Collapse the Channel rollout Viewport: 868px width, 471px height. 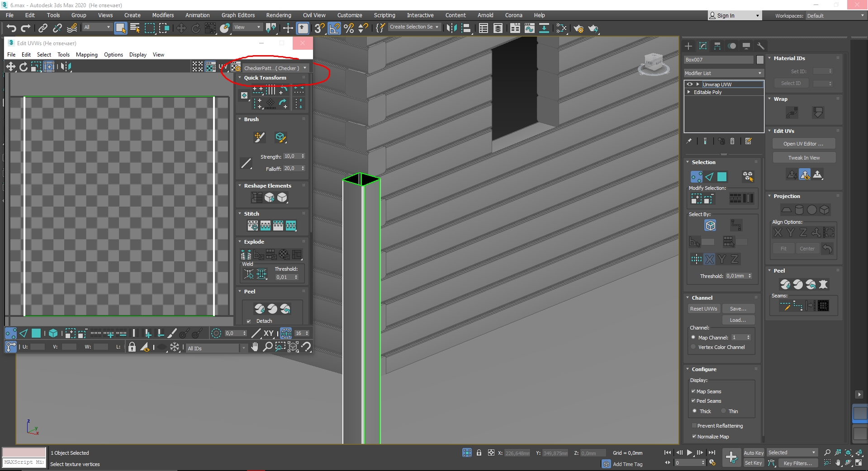tap(688, 298)
